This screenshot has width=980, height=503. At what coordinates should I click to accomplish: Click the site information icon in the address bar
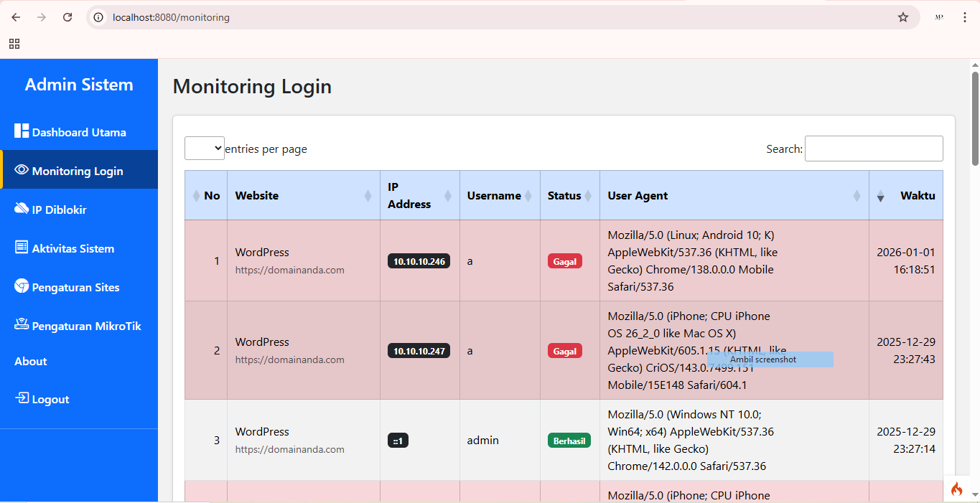tap(99, 17)
